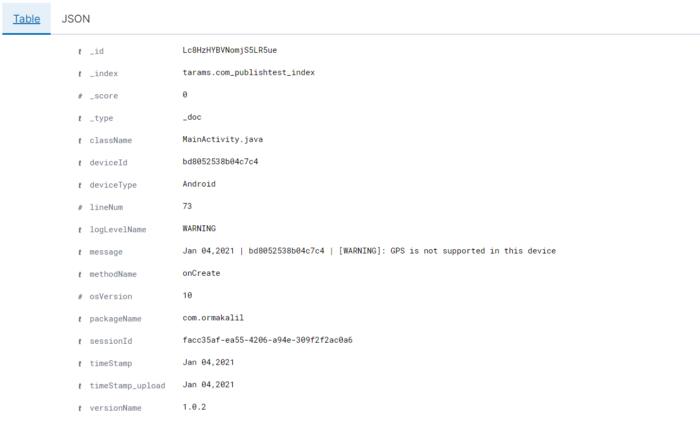Screen dimensions: 700x429
Task: Click the deviceId value bd8052538b04c7c4
Action: click(220, 162)
